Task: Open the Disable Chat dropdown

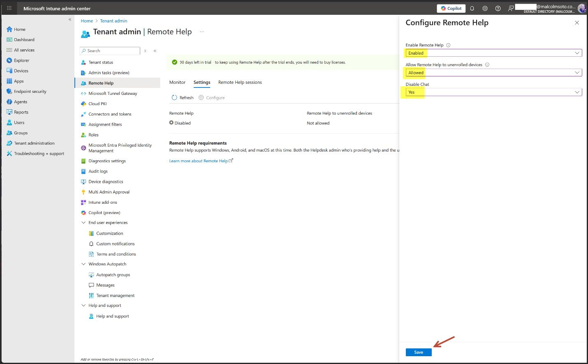Action: click(493, 92)
